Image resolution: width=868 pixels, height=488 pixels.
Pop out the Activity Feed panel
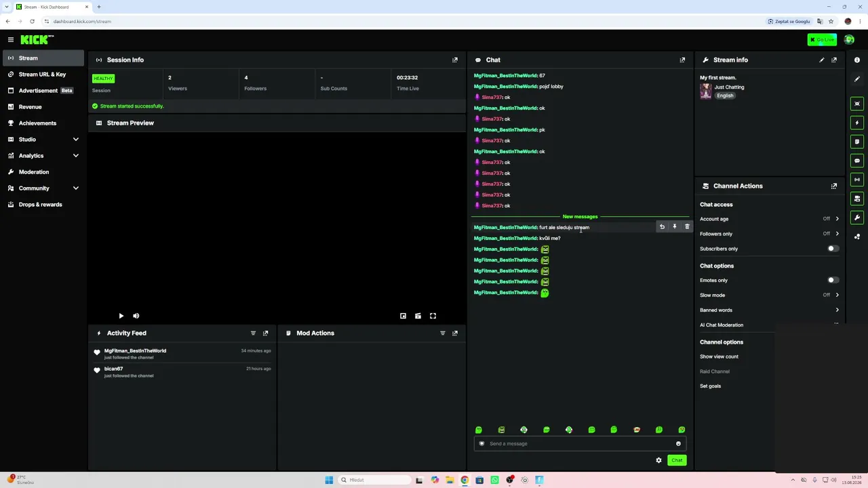[265, 333]
